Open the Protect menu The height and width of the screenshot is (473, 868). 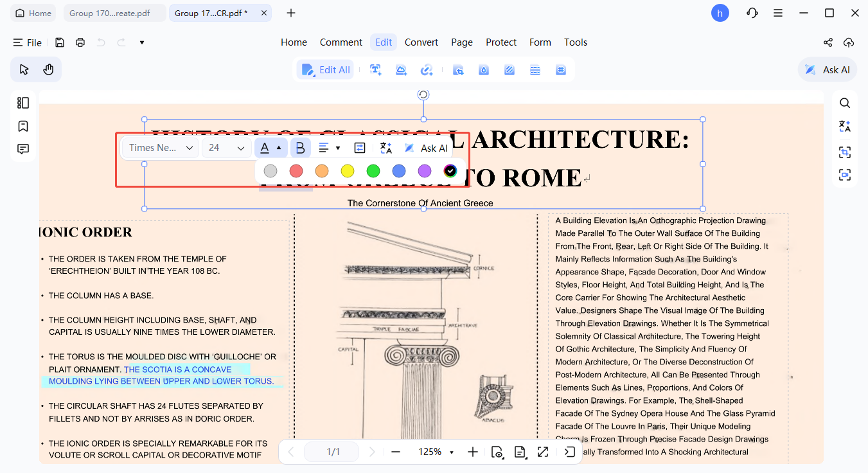(x=501, y=42)
